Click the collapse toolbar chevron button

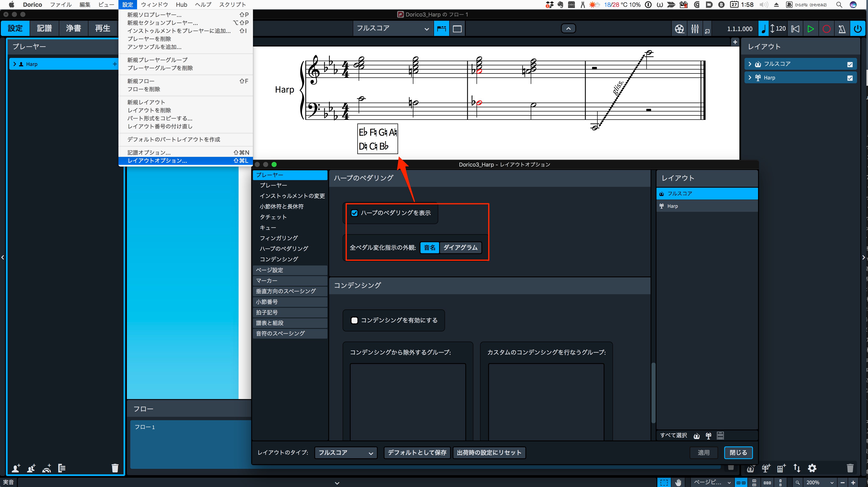[568, 29]
